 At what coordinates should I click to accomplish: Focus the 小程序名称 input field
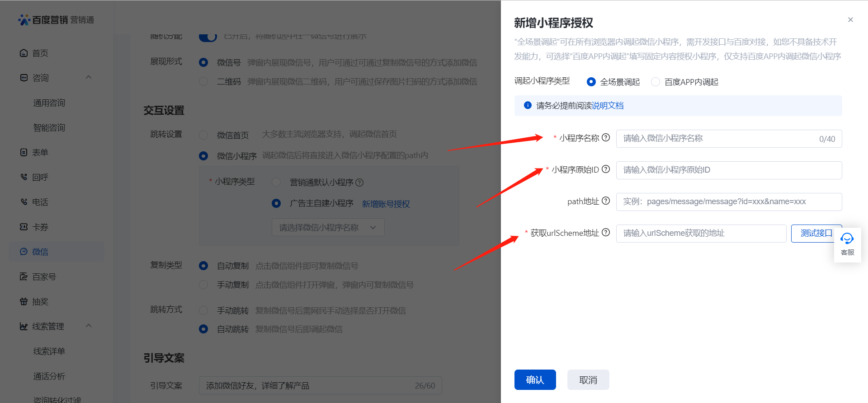point(729,139)
